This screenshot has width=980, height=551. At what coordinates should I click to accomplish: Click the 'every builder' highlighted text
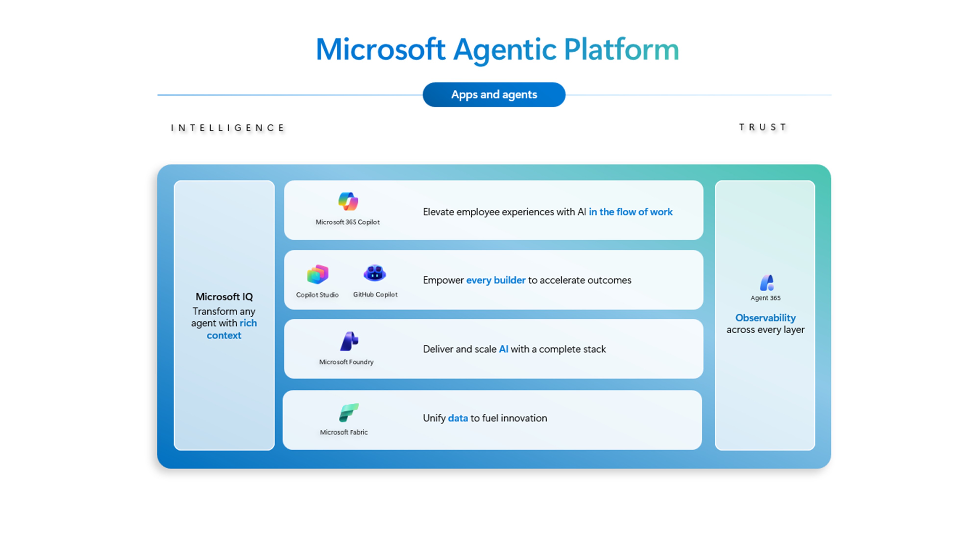496,280
